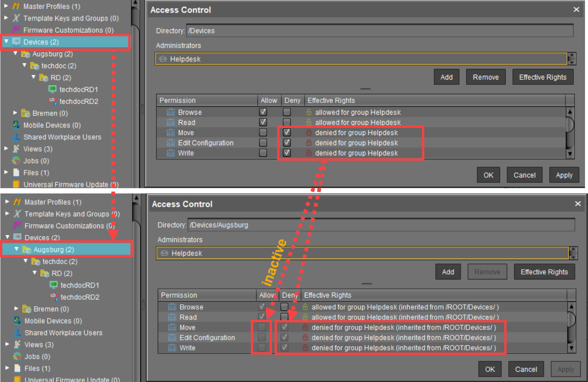
Task: Click the Shared Workplace Users icon in the bottom tree
Action: pyautogui.click(x=17, y=333)
